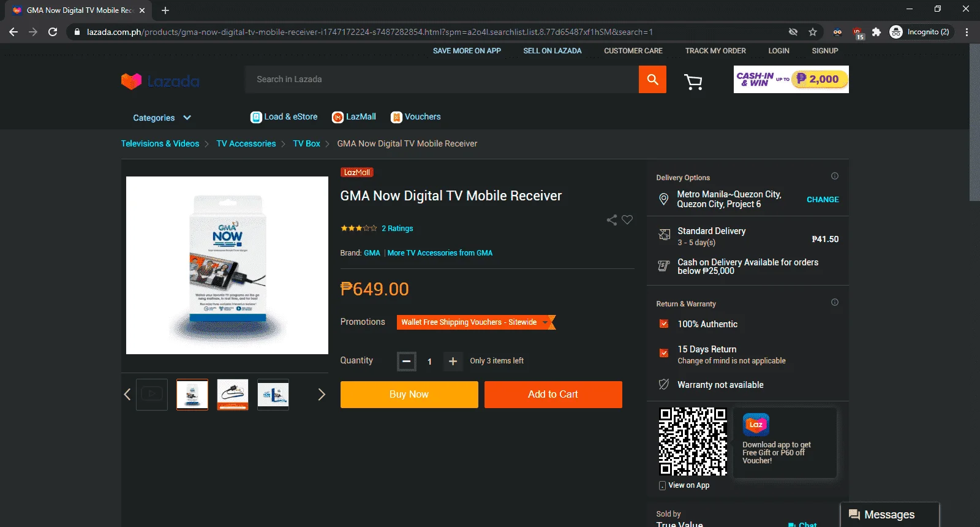The height and width of the screenshot is (527, 980).
Task: Click the Delivery Options info icon
Action: 834,176
